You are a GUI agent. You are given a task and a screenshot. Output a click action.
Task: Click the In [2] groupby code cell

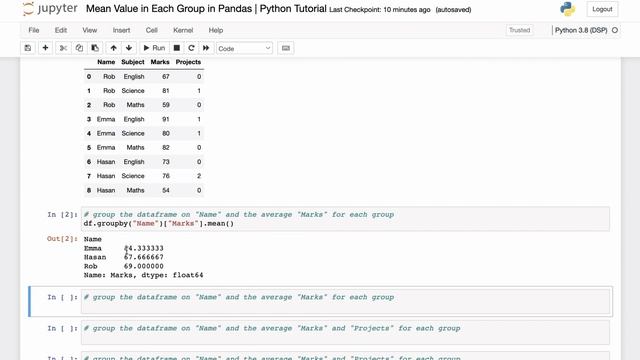(345, 219)
